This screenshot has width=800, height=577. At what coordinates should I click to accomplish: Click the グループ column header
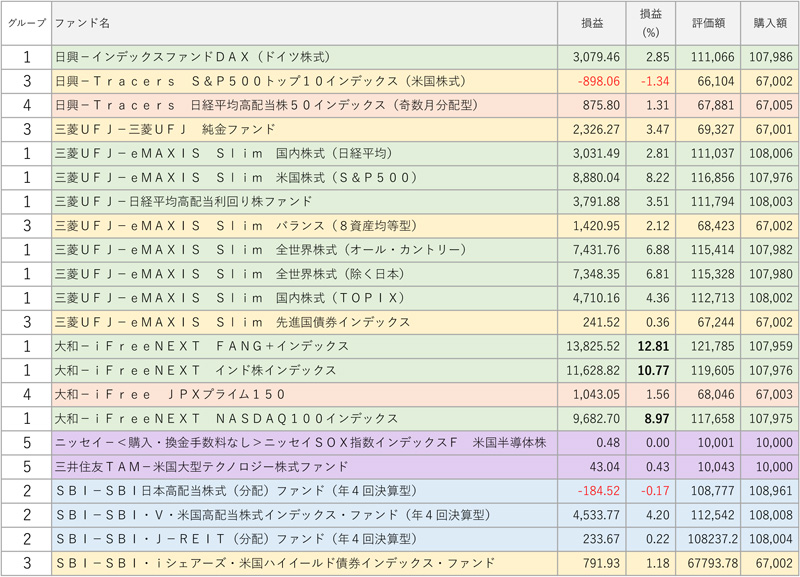27,23
